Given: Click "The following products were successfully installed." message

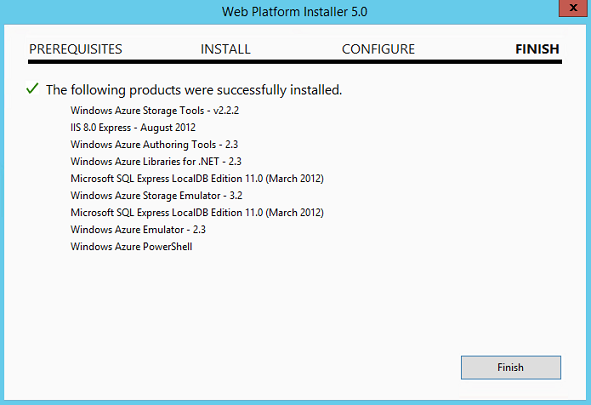Looking at the screenshot, I should 194,90.
